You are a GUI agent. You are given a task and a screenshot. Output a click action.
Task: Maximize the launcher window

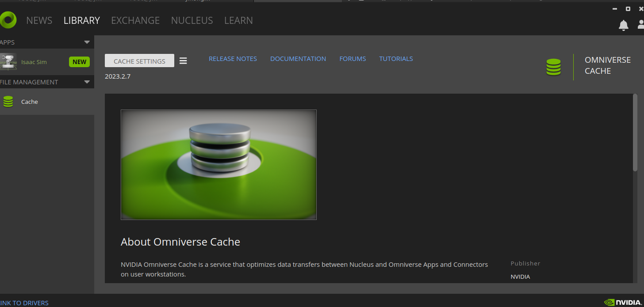tap(628, 9)
